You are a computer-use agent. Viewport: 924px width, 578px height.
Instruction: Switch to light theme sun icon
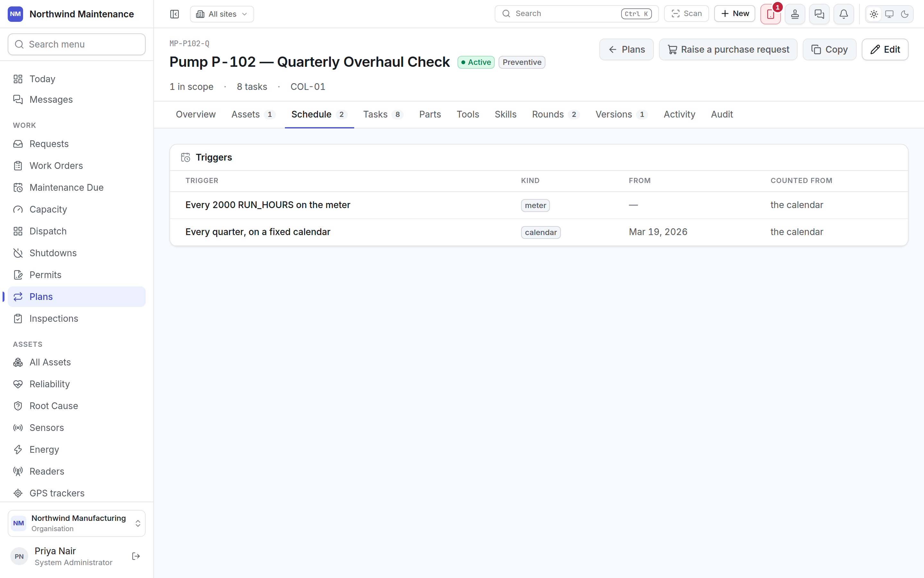click(x=874, y=14)
